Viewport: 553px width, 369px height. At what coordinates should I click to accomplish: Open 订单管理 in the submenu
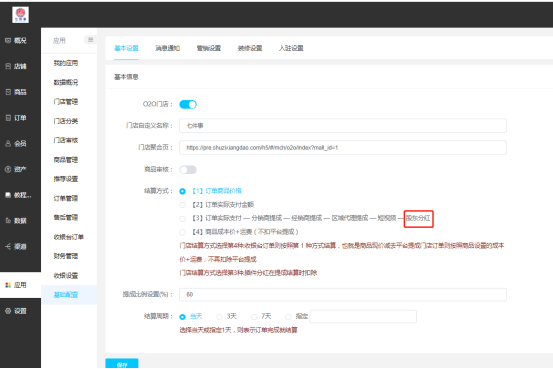click(x=66, y=198)
